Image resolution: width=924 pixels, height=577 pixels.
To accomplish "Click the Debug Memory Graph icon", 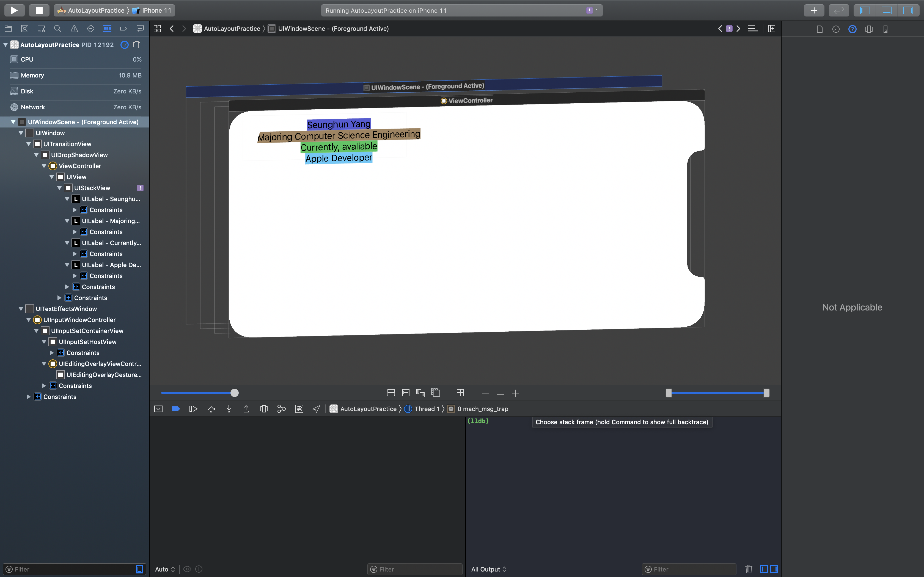I will pyautogui.click(x=281, y=409).
